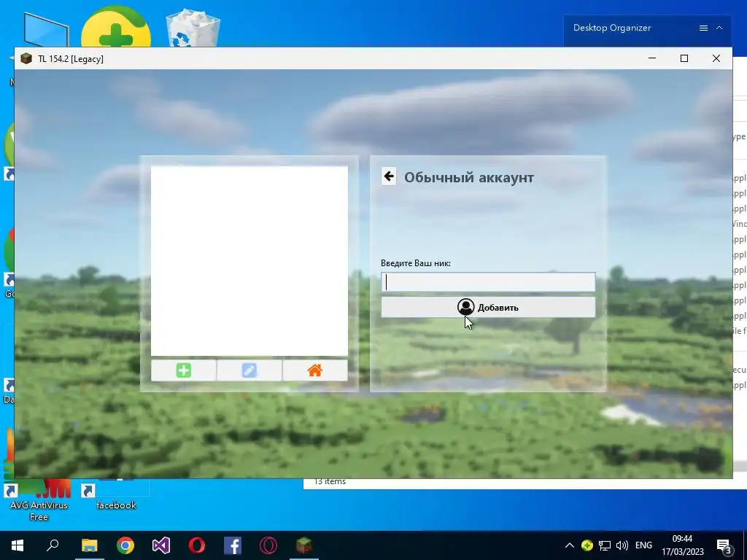Viewport: 747px width, 560px height.
Task: Click the green plus tray icon
Action: tap(587, 545)
